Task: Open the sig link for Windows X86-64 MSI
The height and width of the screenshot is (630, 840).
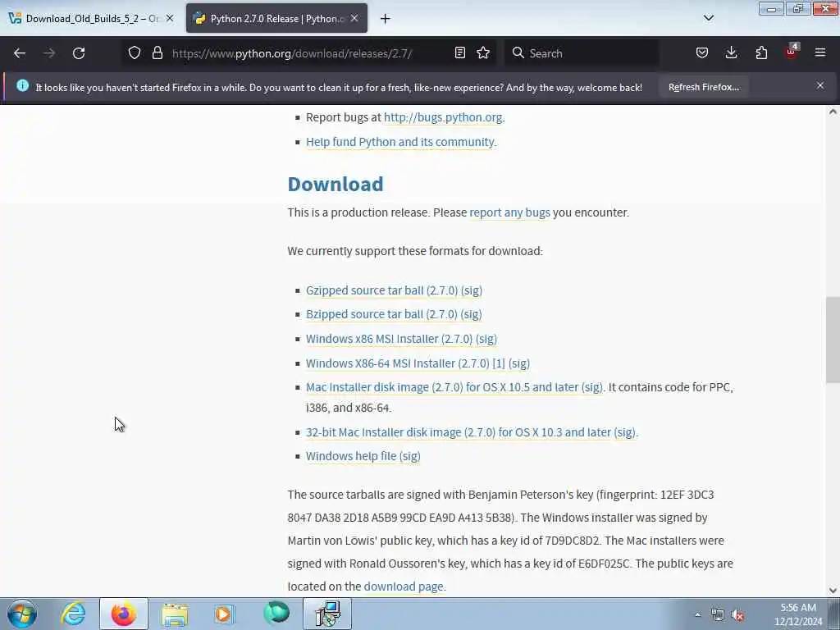Action: [x=519, y=363]
